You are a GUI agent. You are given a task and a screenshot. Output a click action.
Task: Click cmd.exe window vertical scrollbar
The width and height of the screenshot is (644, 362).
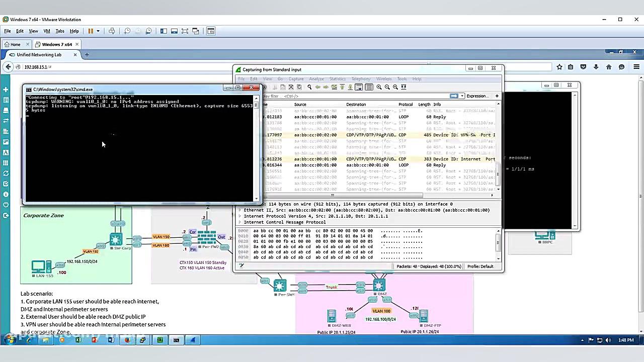256,148
